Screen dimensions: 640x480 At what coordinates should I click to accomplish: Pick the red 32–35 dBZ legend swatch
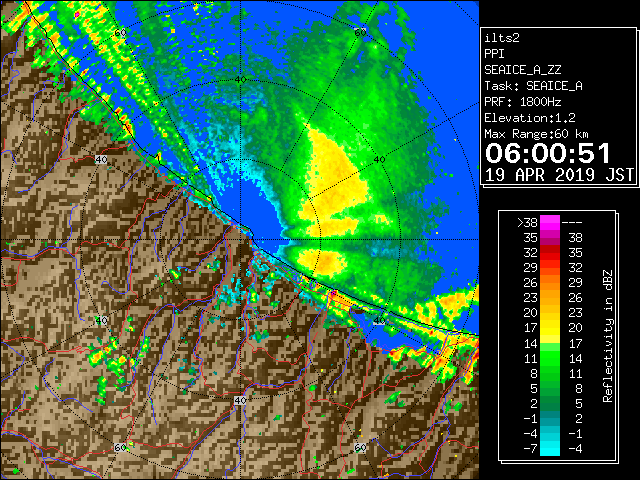550,253
